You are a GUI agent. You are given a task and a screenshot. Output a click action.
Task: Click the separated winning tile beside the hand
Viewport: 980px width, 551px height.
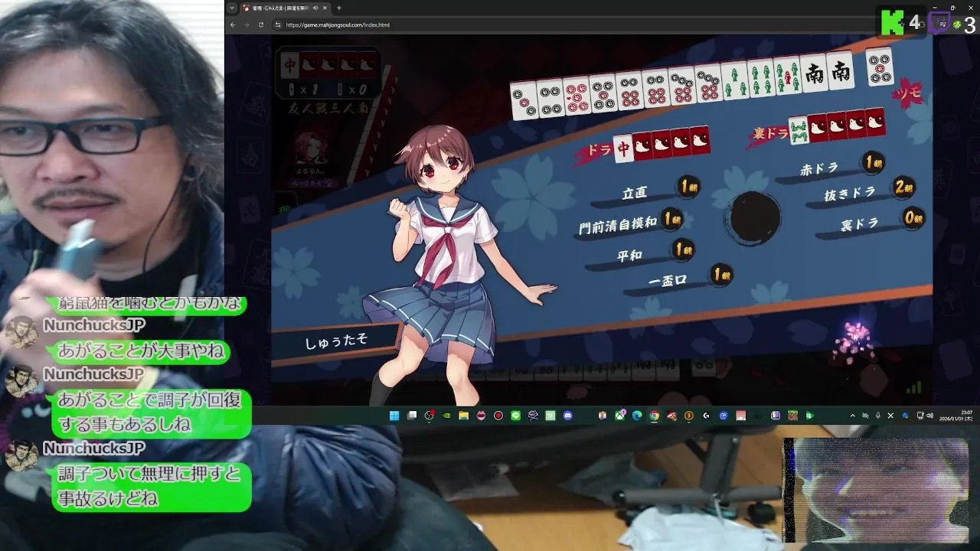[880, 67]
